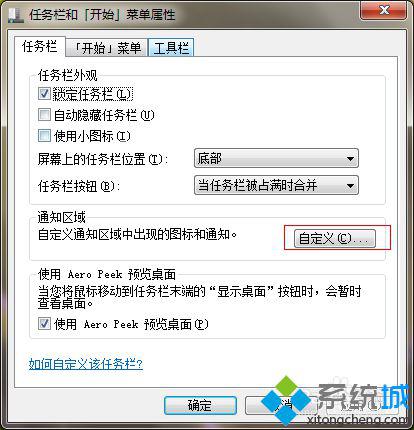Open the 「开始」菜单 tab
This screenshot has width=414, height=430.
(106, 48)
